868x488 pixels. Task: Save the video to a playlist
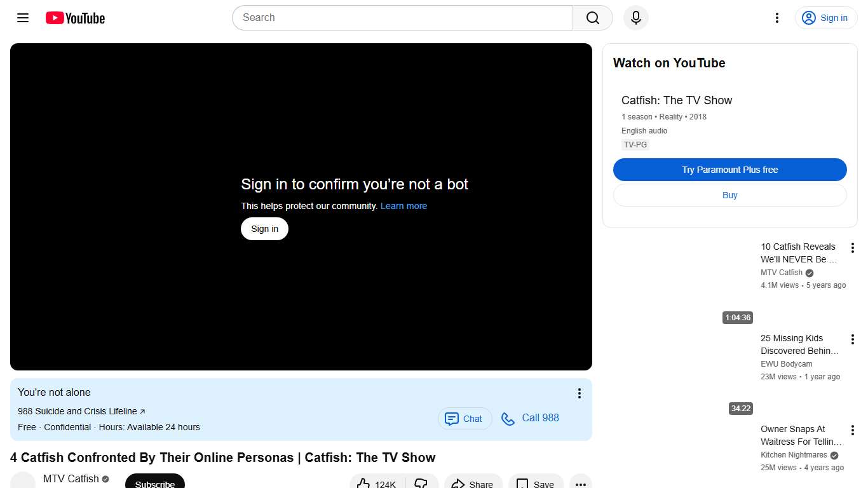point(536,483)
